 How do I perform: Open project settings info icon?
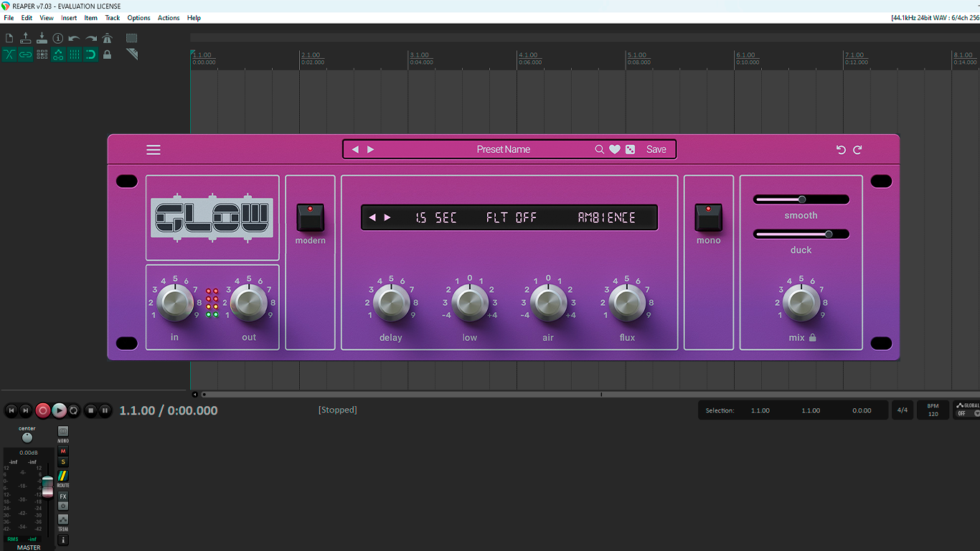58,38
